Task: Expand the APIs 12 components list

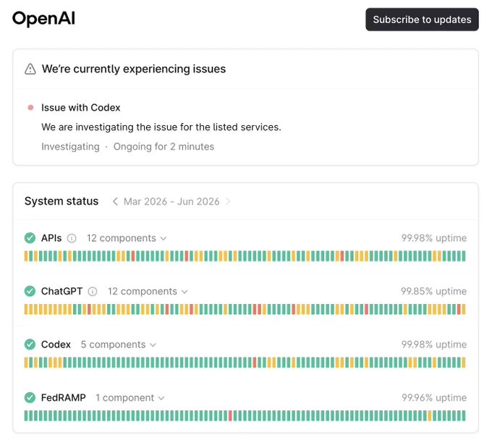Action: coord(127,238)
